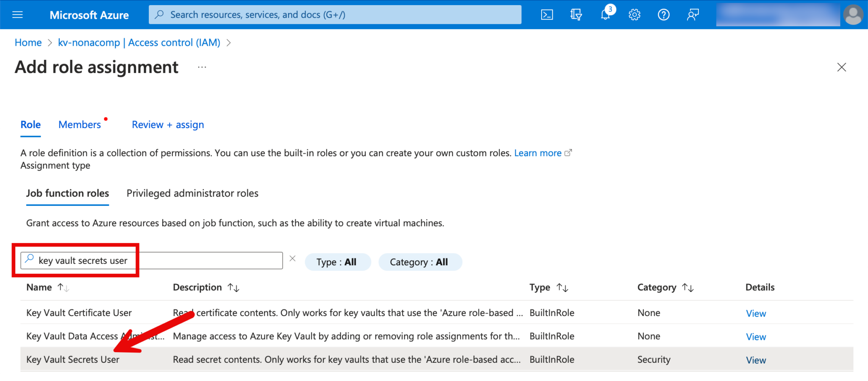Image resolution: width=868 pixels, height=381 pixels.
Task: Open the Directories and subscriptions filter
Action: pos(576,15)
